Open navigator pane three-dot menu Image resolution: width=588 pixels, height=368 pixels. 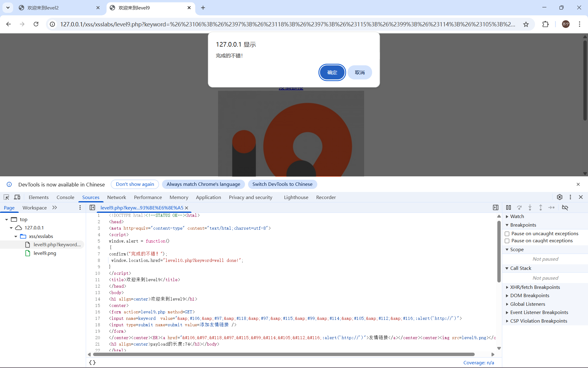point(80,208)
